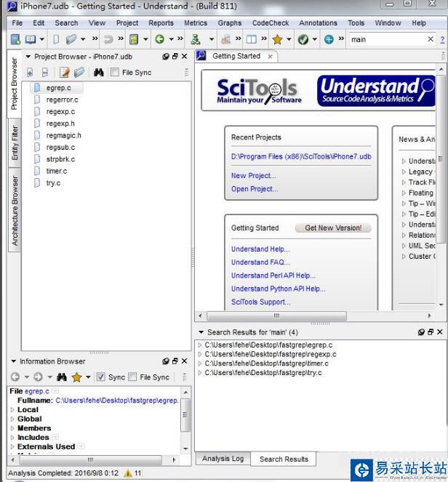Screen dimensions: 448x482
Task: Open the Understand Help... link
Action: [x=260, y=249]
